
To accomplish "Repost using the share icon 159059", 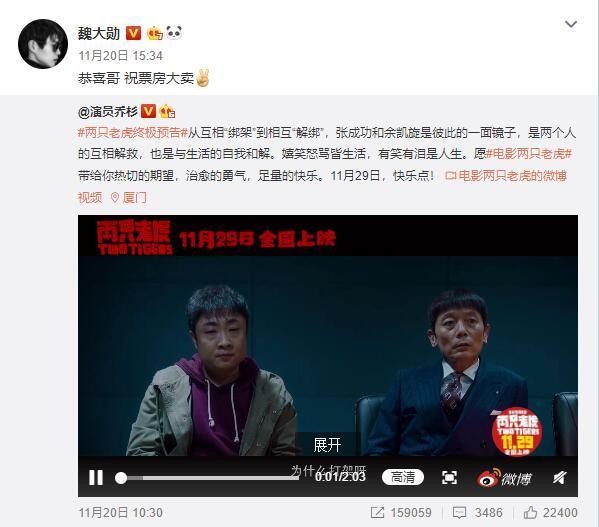I will tap(401, 512).
